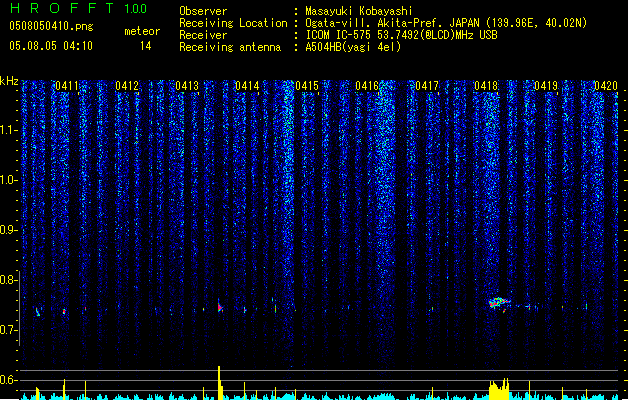Click the 0.8 kHz axis label
The height and width of the screenshot is (400, 629).
[7, 279]
